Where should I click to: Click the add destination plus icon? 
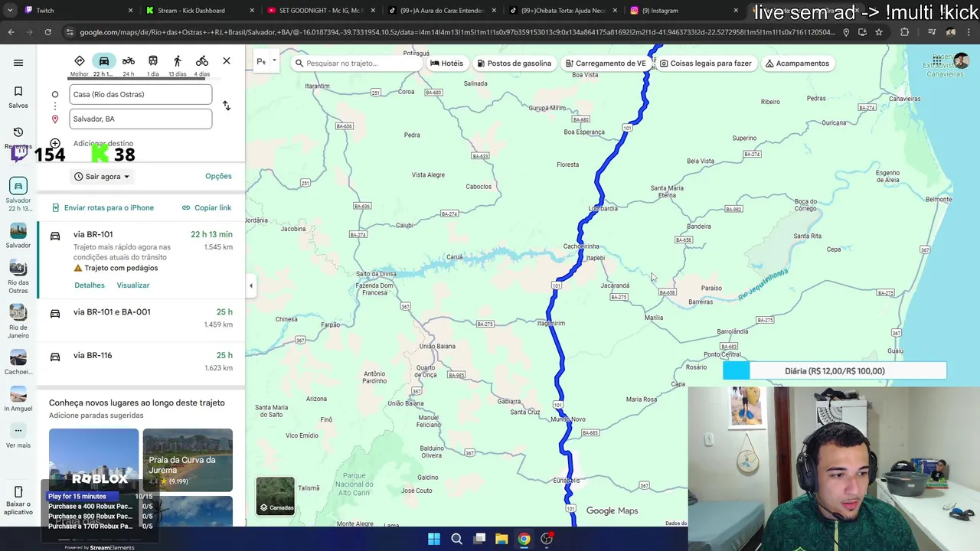point(55,143)
